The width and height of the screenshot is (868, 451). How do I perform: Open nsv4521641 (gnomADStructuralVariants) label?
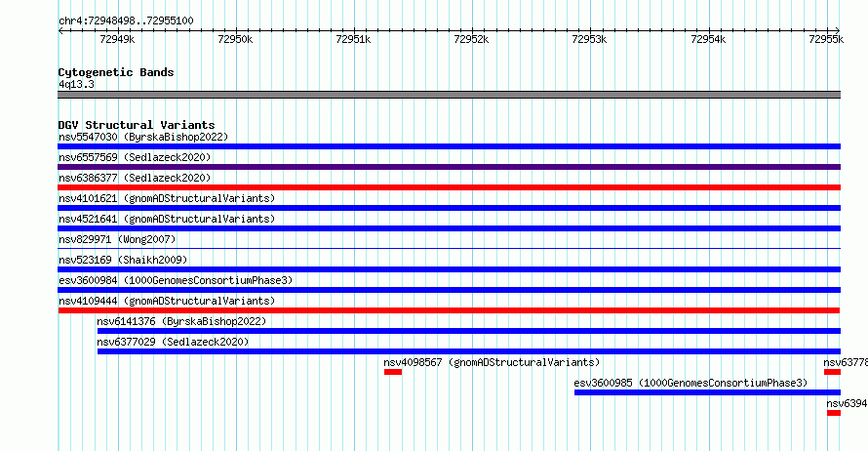point(167,219)
